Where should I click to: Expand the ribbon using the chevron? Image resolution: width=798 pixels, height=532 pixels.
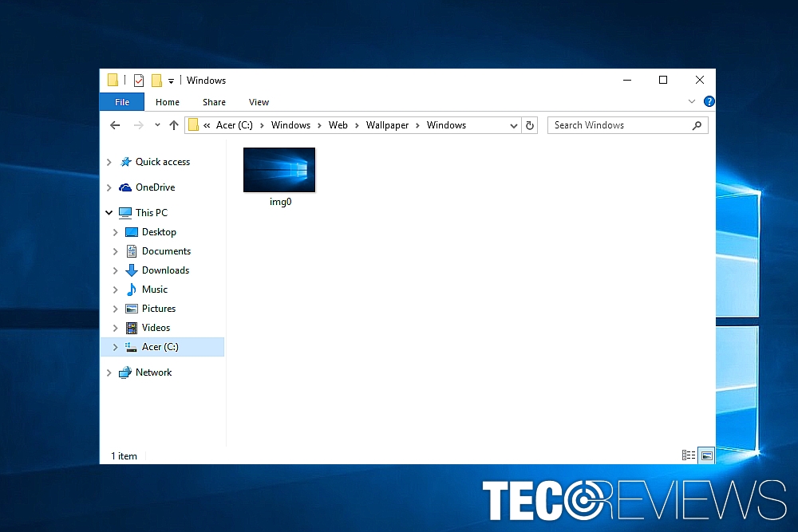[692, 101]
